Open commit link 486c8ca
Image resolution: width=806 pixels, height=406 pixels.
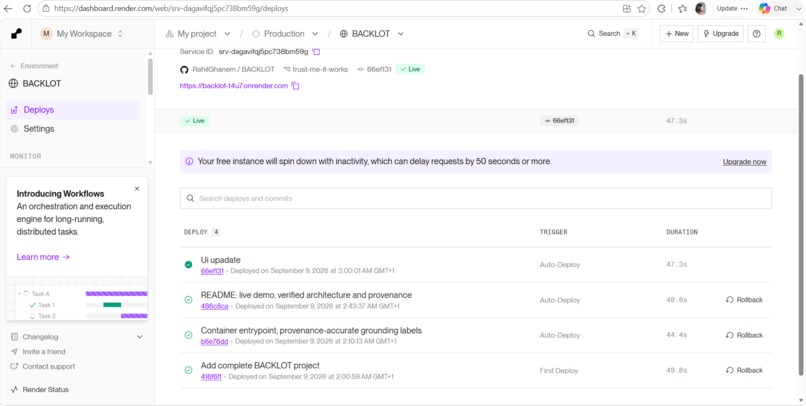214,306
